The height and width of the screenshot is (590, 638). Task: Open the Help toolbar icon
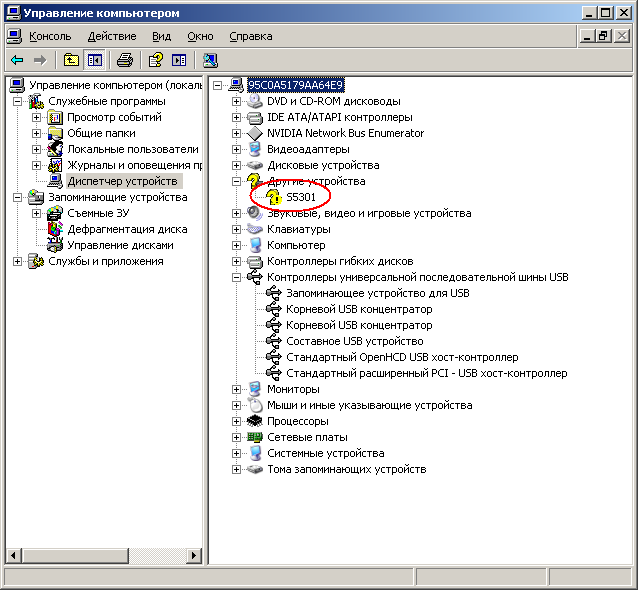tap(155, 61)
